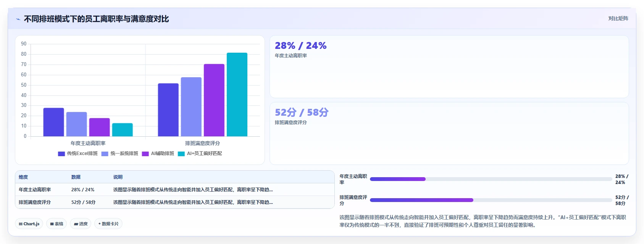
Task: Click the 数据 table column header
Action: click(x=76, y=177)
